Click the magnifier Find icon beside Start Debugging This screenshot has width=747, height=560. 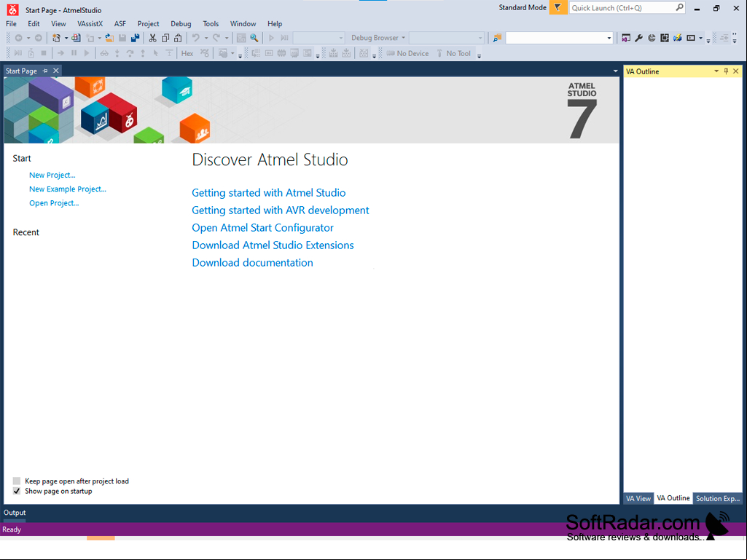[254, 38]
